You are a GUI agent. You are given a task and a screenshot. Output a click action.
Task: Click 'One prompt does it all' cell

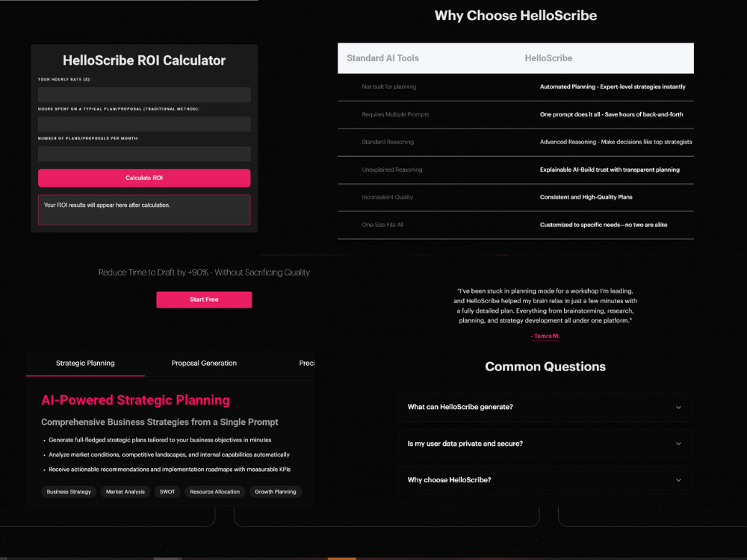tap(611, 114)
